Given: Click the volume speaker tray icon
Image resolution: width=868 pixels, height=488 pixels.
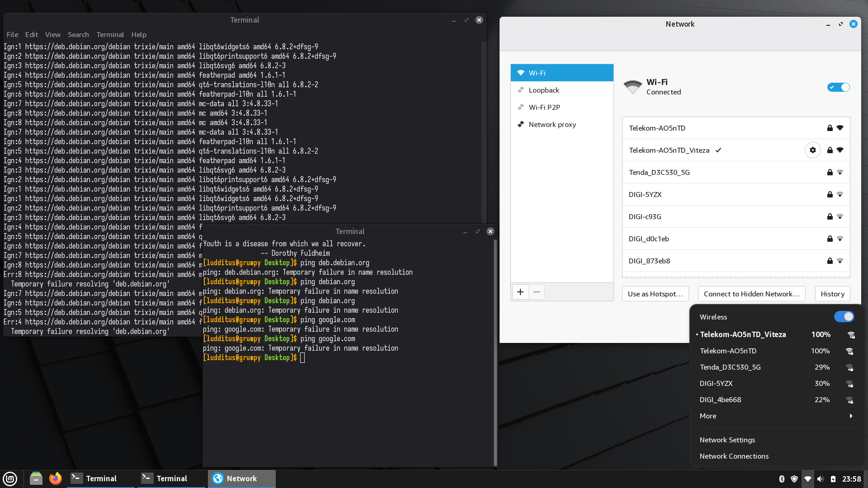Looking at the screenshot, I should point(821,479).
